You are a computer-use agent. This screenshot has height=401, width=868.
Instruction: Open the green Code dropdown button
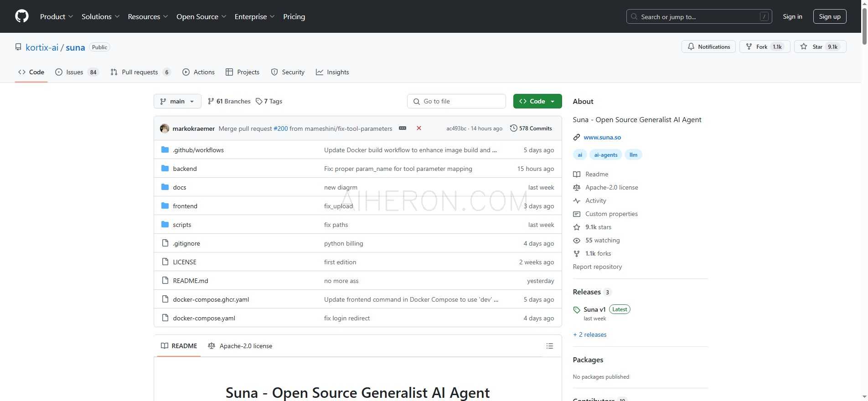tap(537, 101)
